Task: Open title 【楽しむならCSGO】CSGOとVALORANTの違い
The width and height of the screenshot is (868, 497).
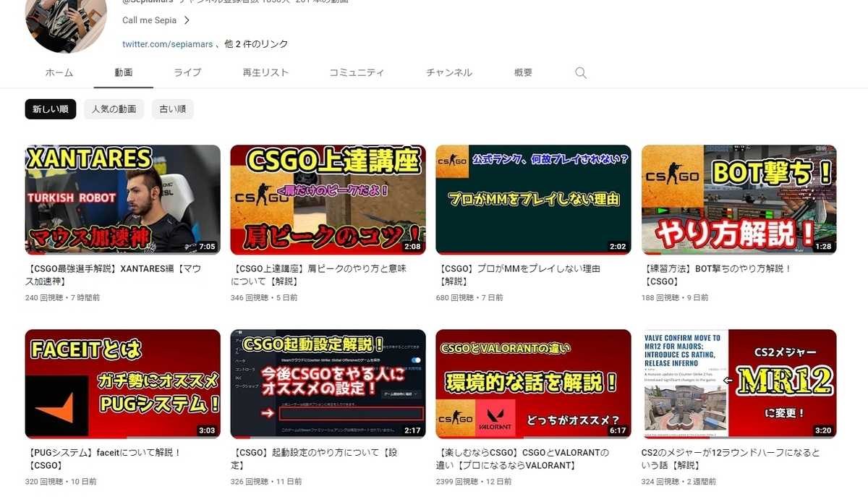Action: (522, 459)
